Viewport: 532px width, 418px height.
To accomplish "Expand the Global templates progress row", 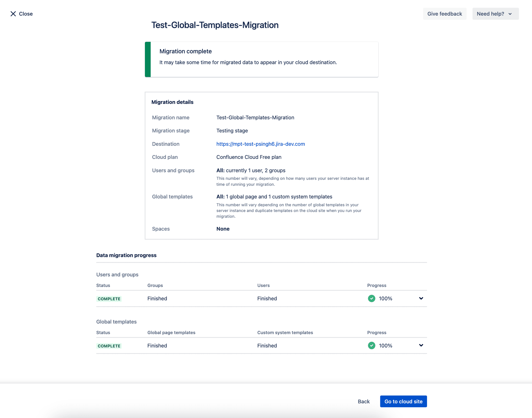I will (x=421, y=345).
